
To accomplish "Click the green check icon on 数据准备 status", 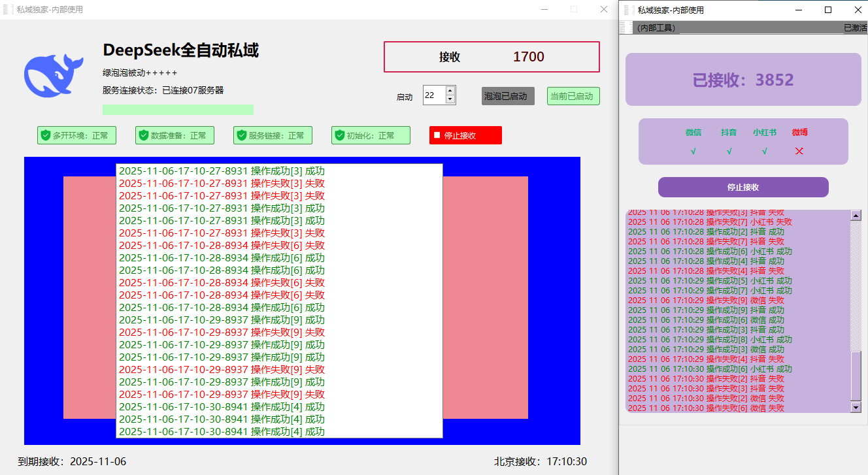I will click(x=142, y=135).
